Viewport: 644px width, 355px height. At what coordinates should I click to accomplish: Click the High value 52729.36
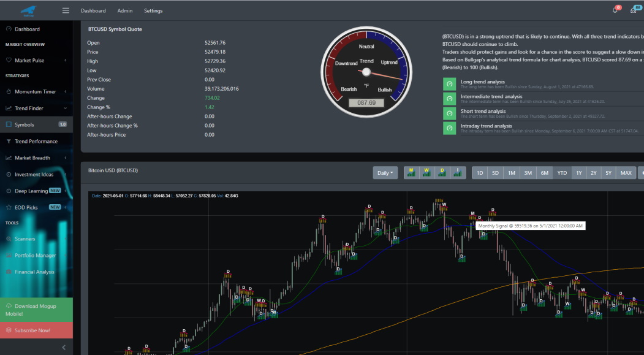(x=215, y=61)
